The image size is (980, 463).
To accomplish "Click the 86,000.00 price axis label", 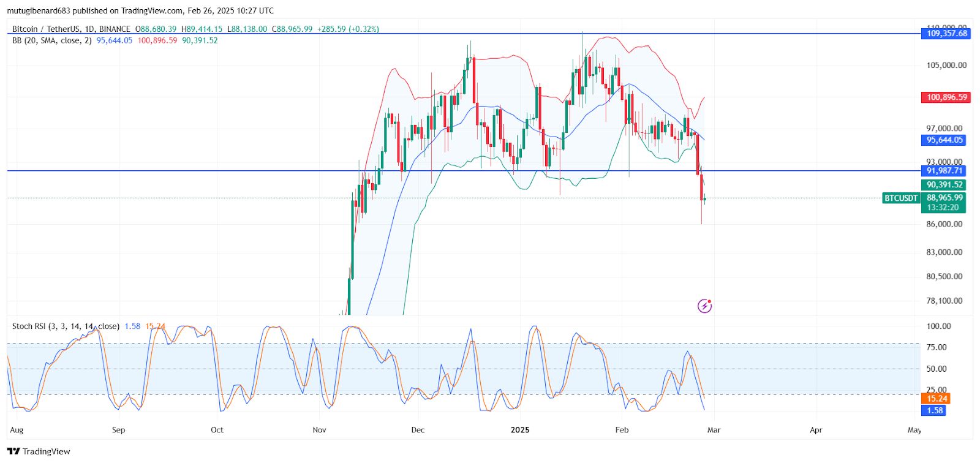I will [944, 224].
